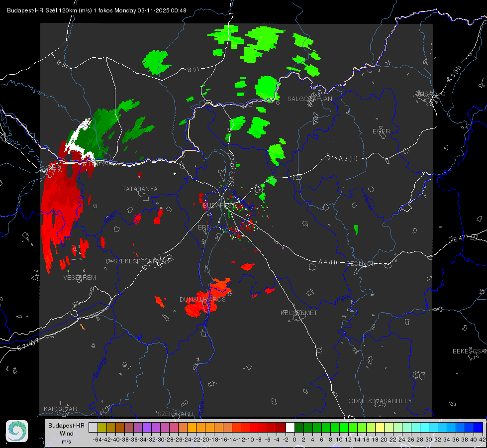Screen dimensions: 487x448
Task: Click the A 3 (H) road label below Eger
Action: tap(348, 159)
